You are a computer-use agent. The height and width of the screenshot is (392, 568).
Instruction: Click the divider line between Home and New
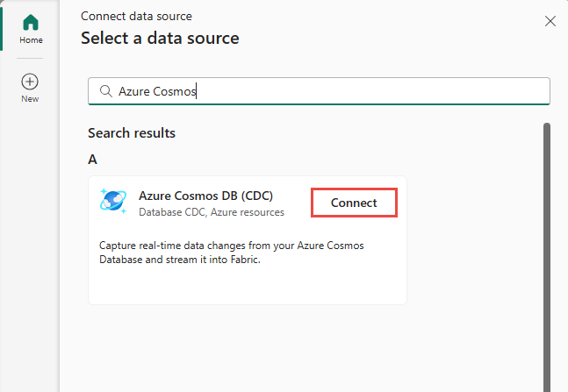(30, 59)
